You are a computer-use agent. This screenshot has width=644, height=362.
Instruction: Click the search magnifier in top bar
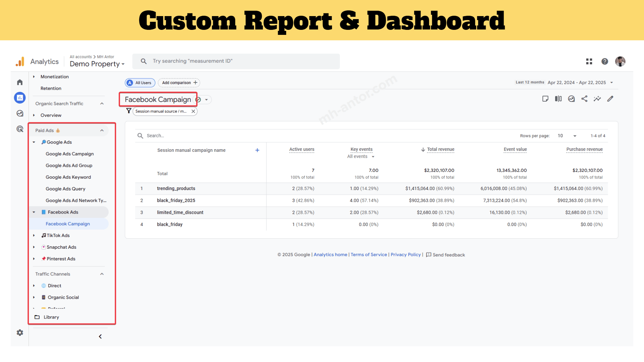[x=144, y=61]
